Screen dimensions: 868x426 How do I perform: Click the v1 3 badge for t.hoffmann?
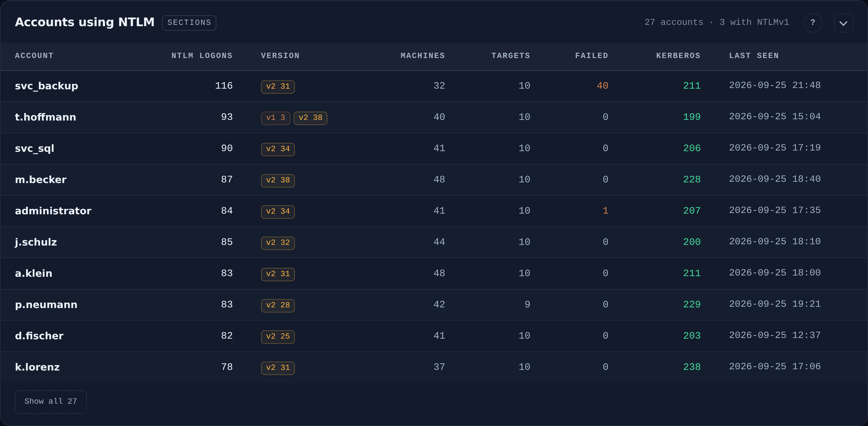click(275, 118)
